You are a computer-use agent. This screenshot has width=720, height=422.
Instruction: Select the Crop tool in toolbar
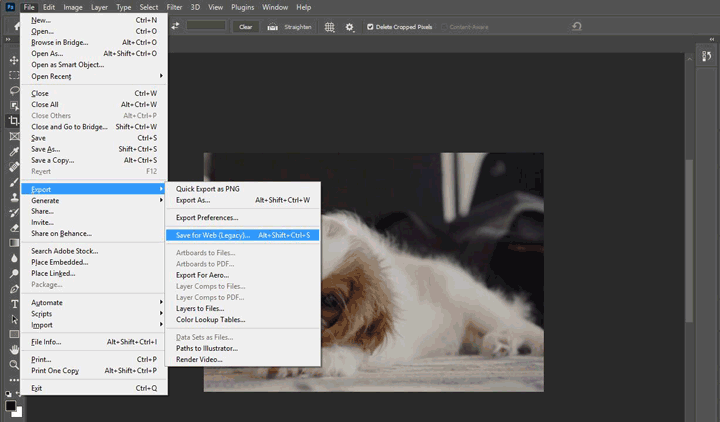click(x=14, y=121)
